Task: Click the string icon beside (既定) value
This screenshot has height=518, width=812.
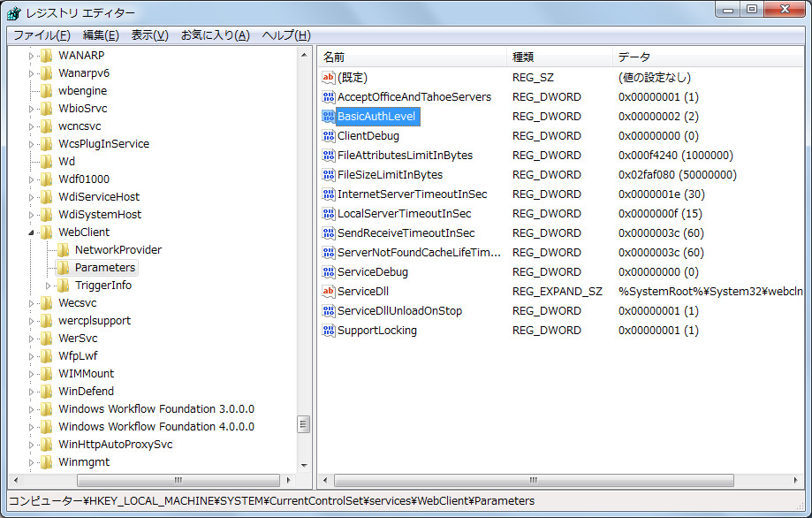Action: (329, 78)
